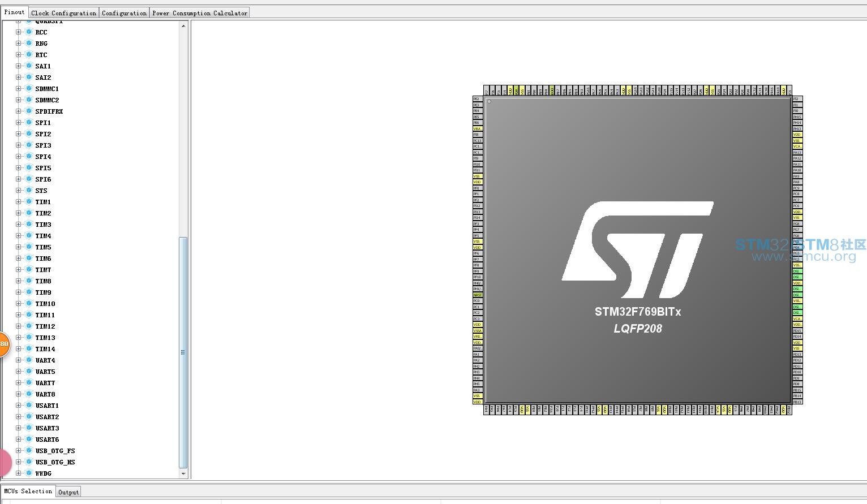
Task: Click the RNG peripheral icon
Action: 29,44
